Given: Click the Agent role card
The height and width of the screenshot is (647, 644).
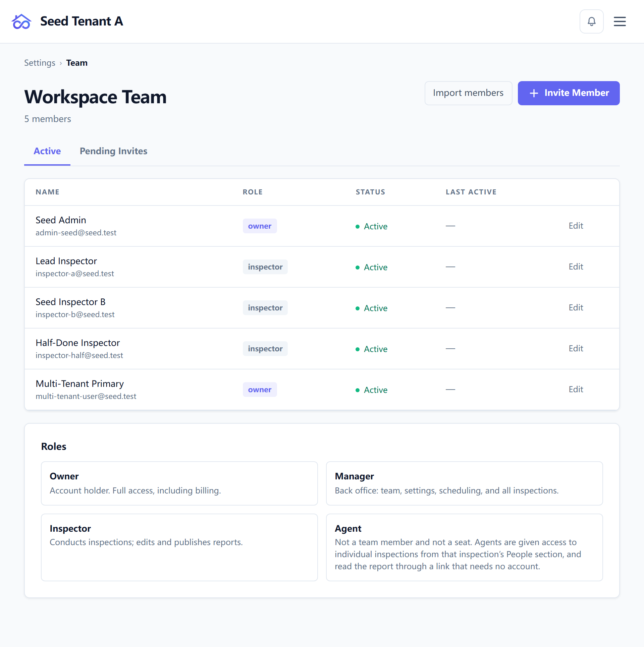Looking at the screenshot, I should pyautogui.click(x=464, y=547).
